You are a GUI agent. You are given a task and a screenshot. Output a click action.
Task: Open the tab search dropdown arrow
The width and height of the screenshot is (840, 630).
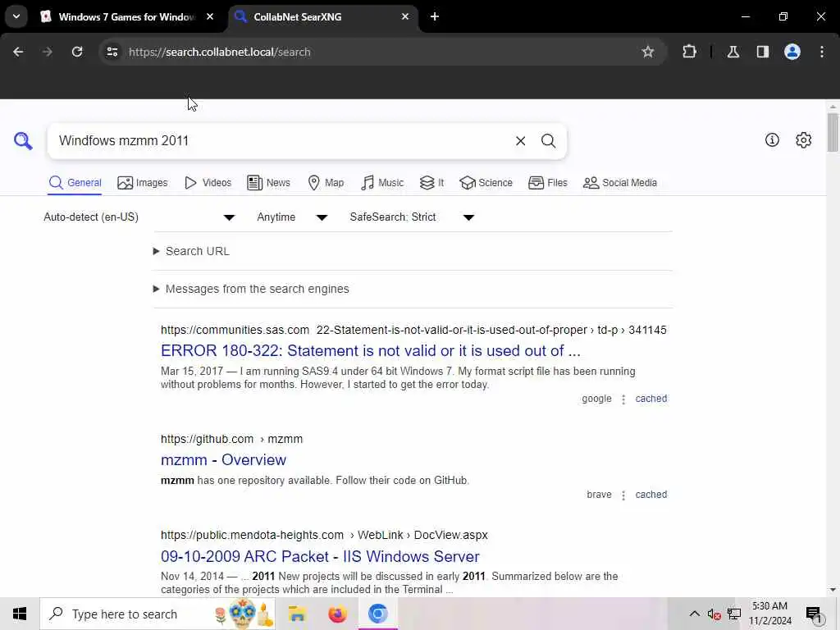coord(16,16)
